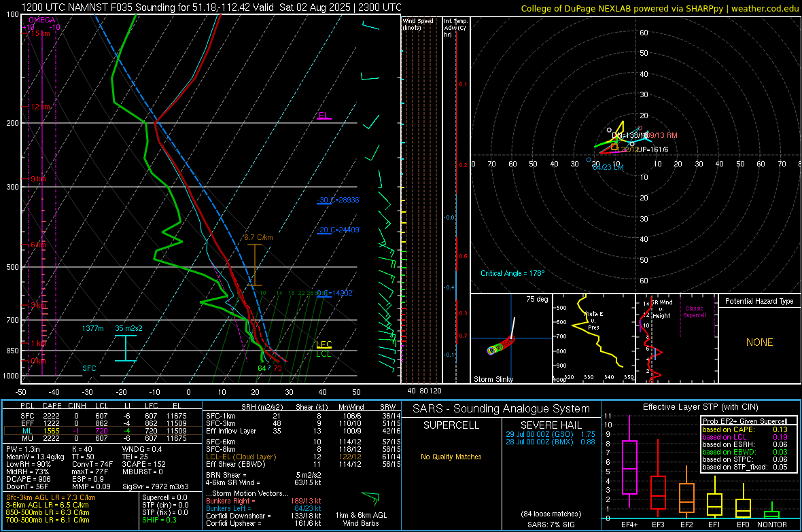Click the 1km & 6km AGL wind barbs icon
The image size is (802, 532).
pos(370,498)
